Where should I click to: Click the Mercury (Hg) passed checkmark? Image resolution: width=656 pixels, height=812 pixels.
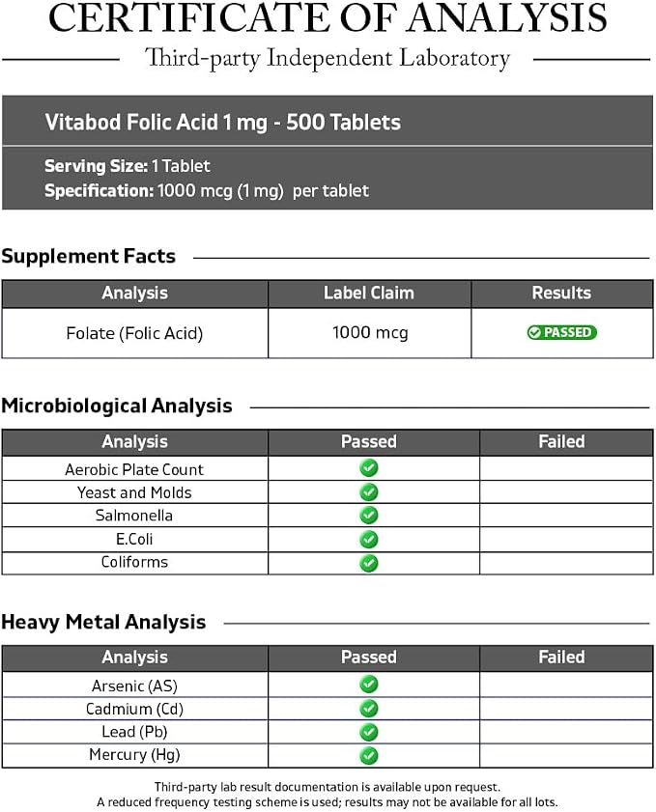click(x=369, y=756)
